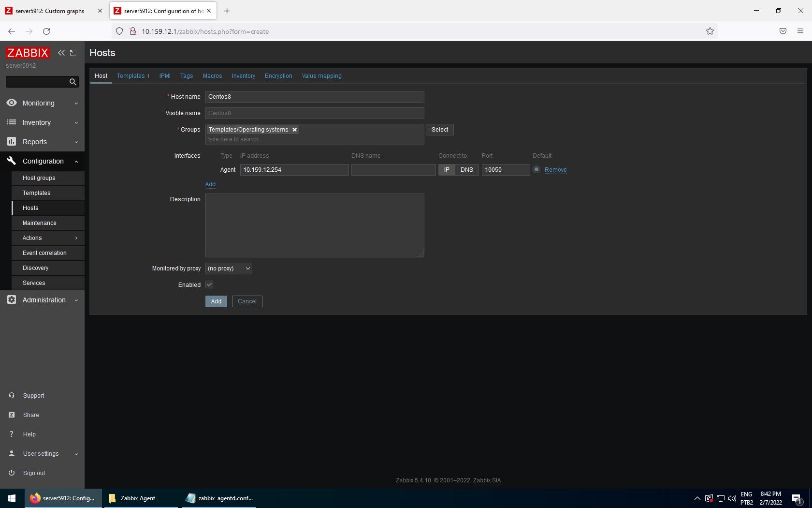Collapse the Configuration menu group
Screen dimensions: 812x508
pos(76,161)
